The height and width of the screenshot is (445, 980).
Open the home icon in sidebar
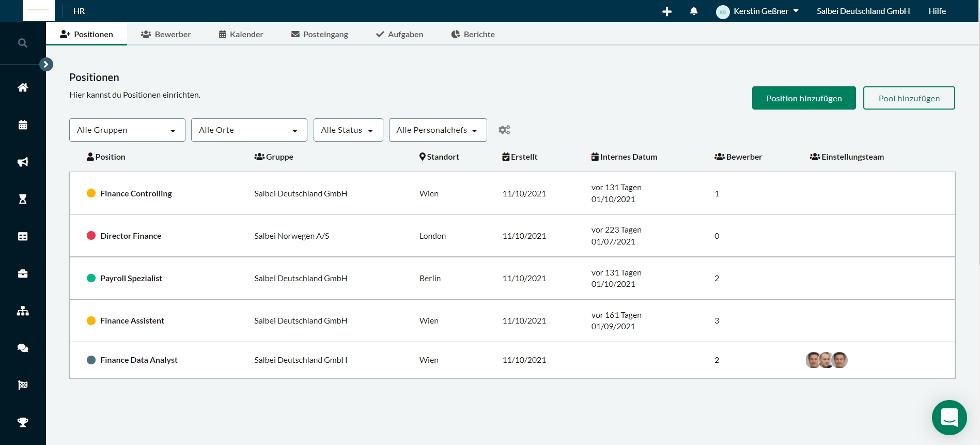pos(23,87)
